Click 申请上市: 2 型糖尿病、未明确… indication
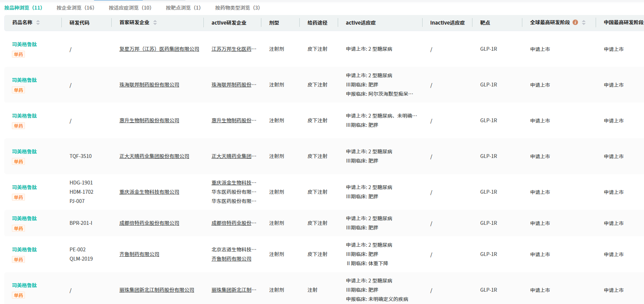 [381, 116]
